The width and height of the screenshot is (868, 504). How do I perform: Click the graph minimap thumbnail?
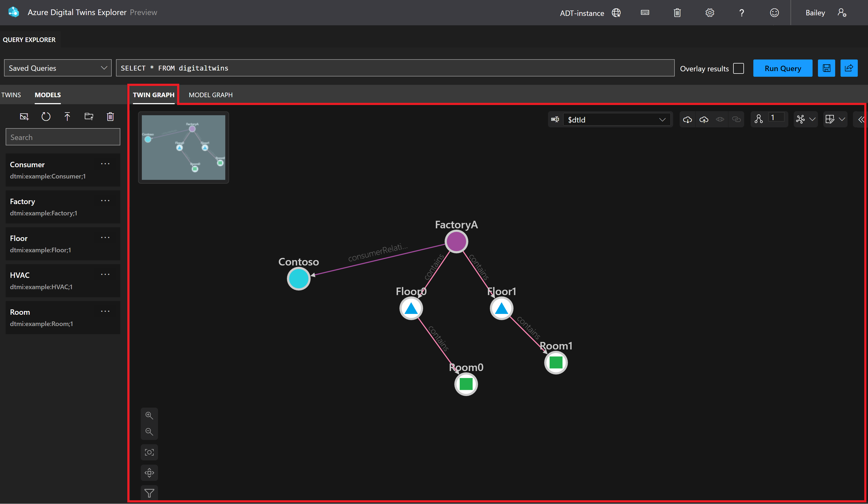coord(183,148)
